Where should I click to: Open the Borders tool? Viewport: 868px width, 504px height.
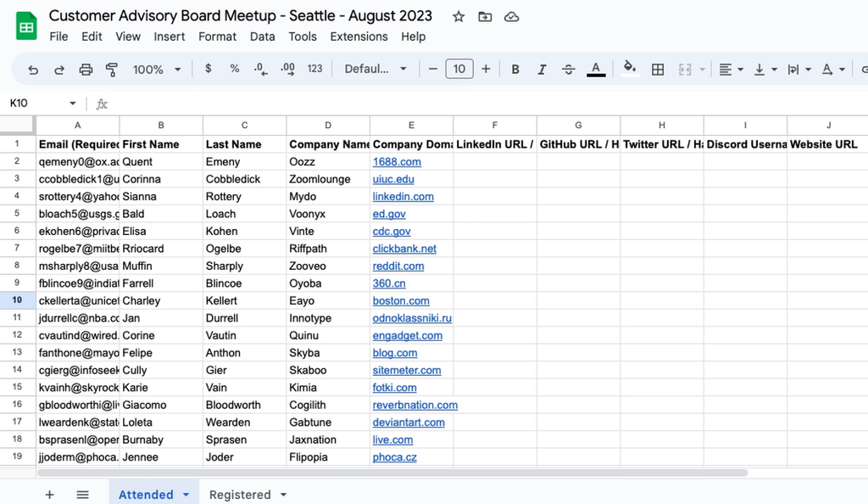pos(658,70)
